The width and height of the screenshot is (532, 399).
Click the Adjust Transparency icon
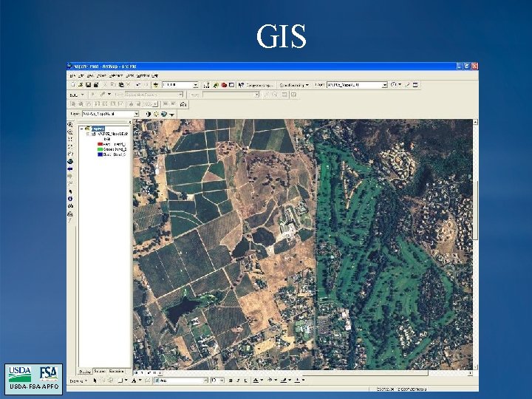tap(163, 114)
